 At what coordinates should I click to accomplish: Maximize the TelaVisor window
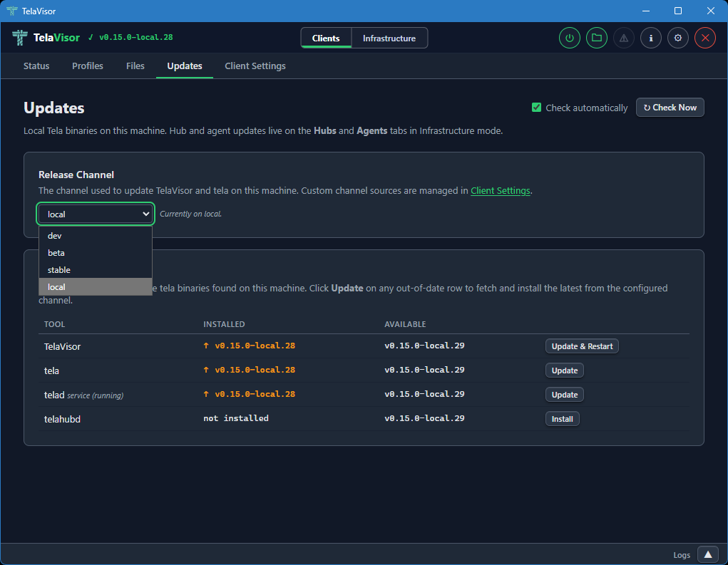point(678,11)
